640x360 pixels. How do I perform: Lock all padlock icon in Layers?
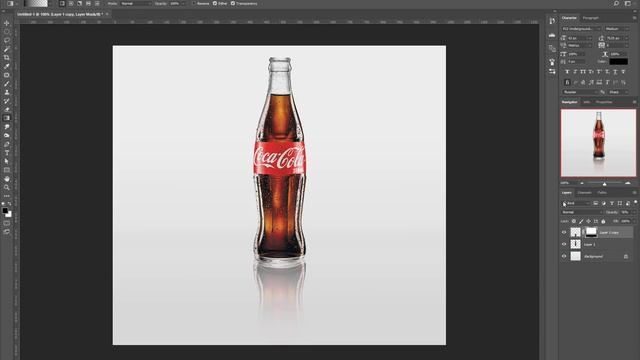[603, 221]
